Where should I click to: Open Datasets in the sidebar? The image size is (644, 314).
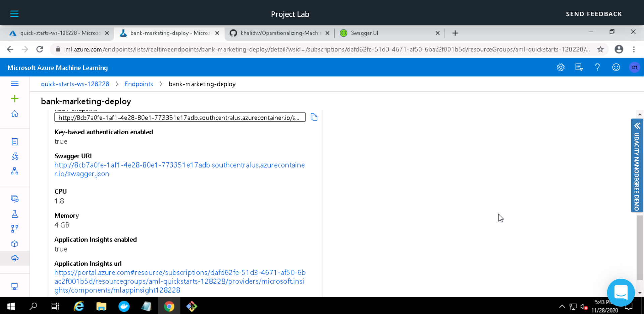tap(15, 199)
